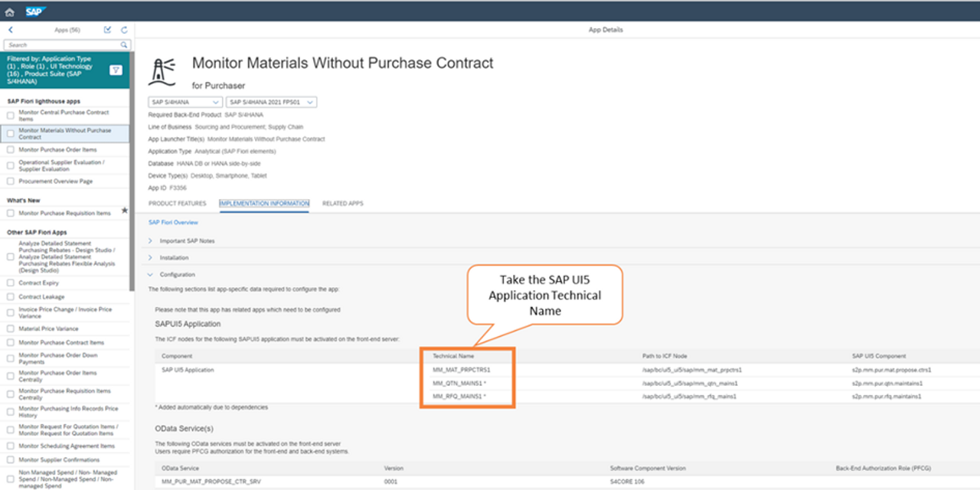The image size is (980, 490).
Task: Check Monitor Central Purchase Contract Items
Action: coord(10,116)
